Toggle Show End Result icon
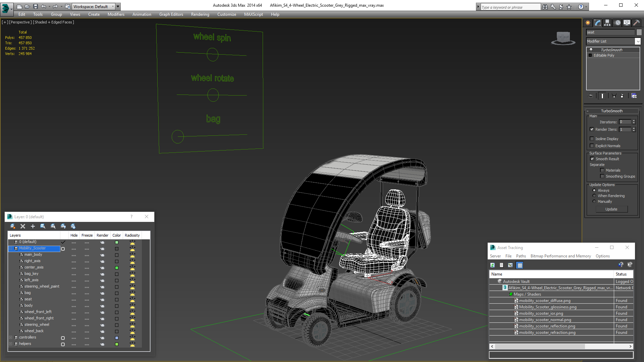644x362 pixels. (x=602, y=96)
